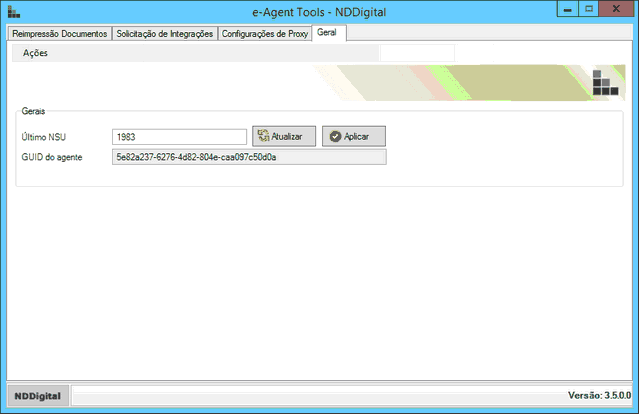Click the GUID do agente field
This screenshot has width=639, height=414.
coord(249,157)
